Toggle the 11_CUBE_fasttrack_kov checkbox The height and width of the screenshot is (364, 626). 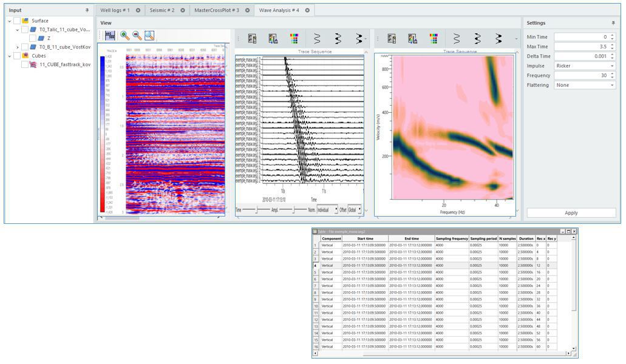25,64
